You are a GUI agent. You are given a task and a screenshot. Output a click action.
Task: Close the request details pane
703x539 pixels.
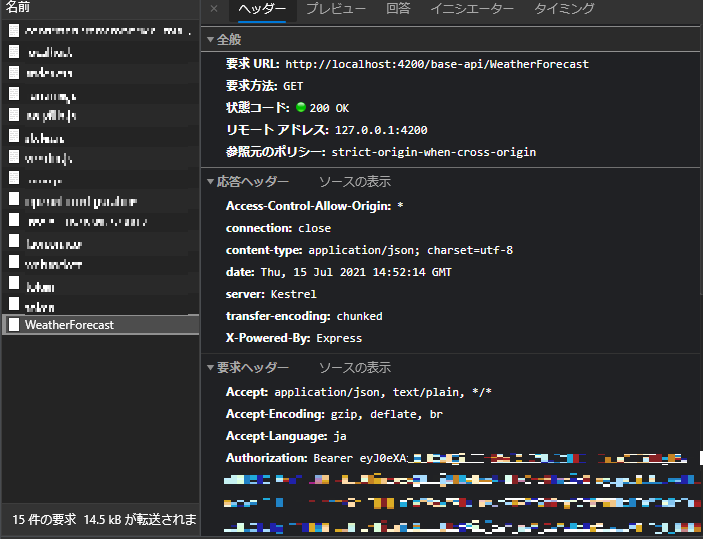pos(214,9)
